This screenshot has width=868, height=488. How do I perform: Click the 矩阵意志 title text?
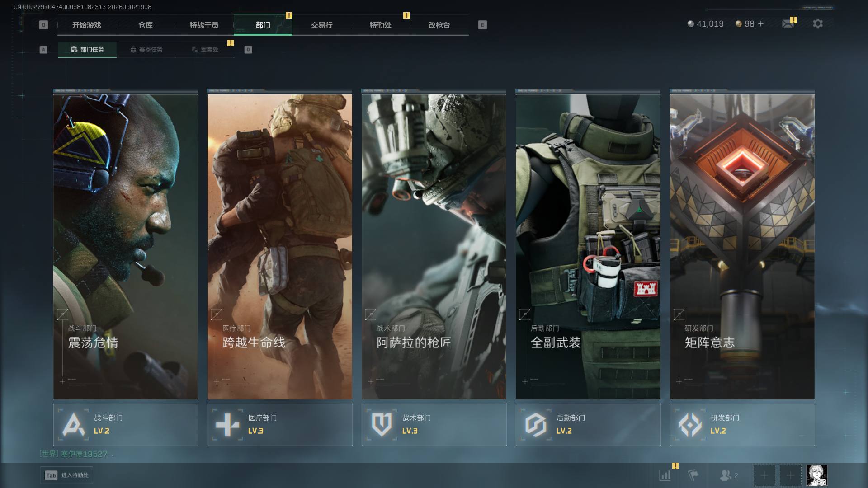pyautogui.click(x=710, y=343)
